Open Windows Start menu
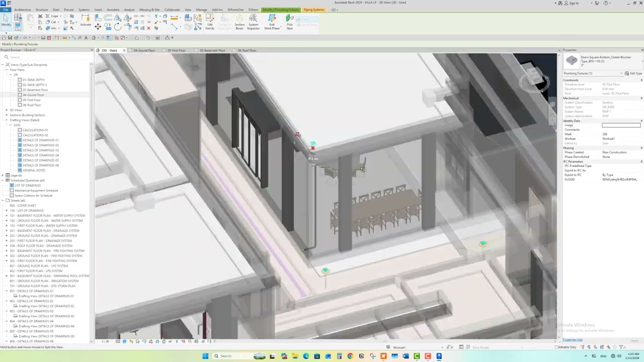 pyautogui.click(x=205, y=356)
